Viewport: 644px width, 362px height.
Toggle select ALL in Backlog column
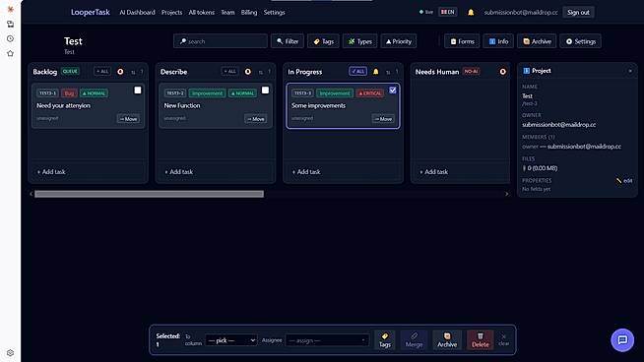point(102,72)
